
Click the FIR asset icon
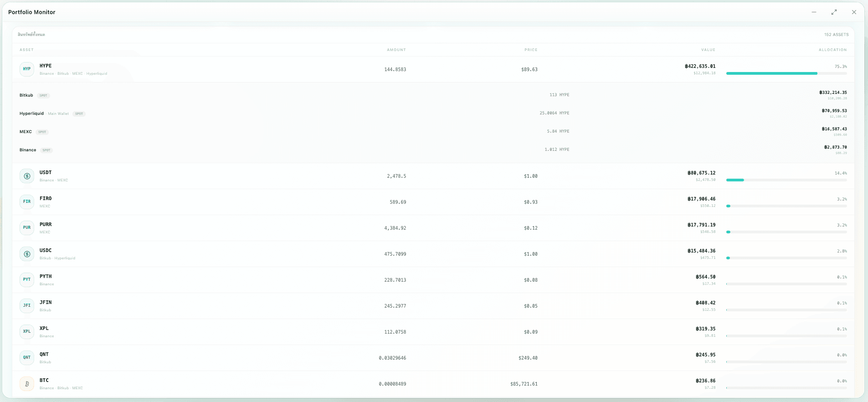click(27, 202)
